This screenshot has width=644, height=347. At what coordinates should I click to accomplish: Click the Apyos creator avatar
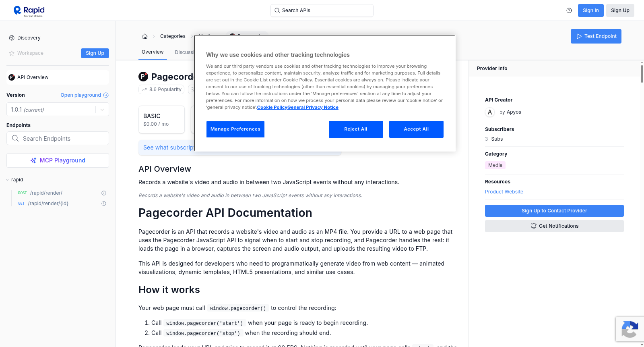[490, 112]
